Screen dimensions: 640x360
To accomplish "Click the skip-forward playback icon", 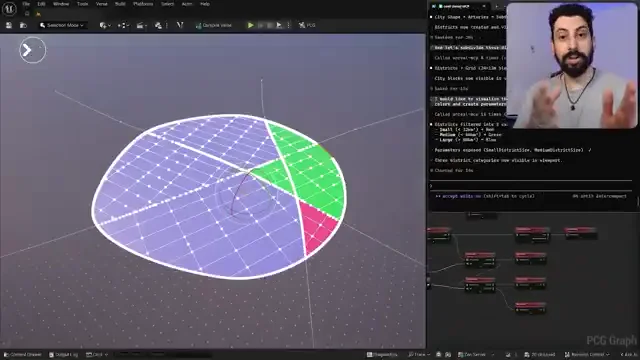I will [x=279, y=25].
